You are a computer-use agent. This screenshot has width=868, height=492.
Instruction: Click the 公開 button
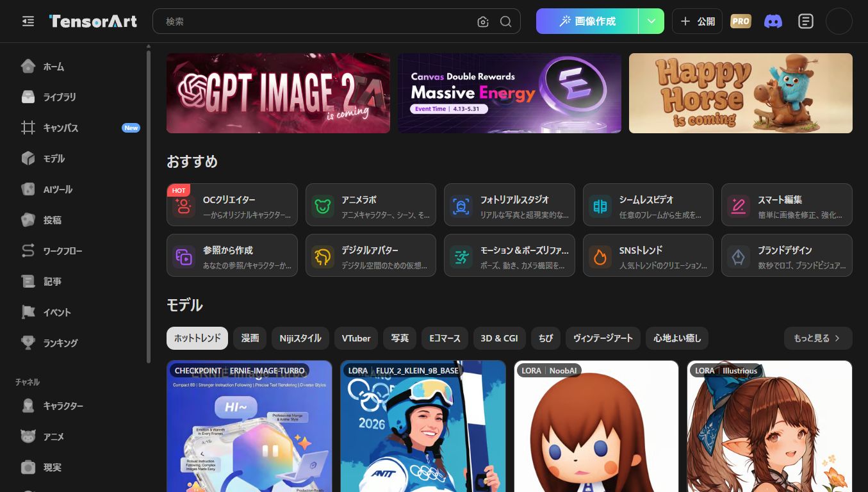(697, 21)
